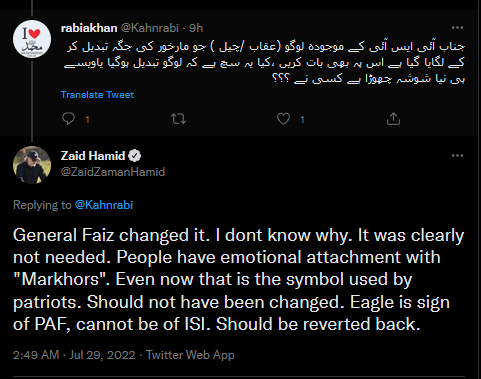The image size is (481, 379).
Task: Open the @Kahnrabi handle in tweet header
Action: (150, 28)
